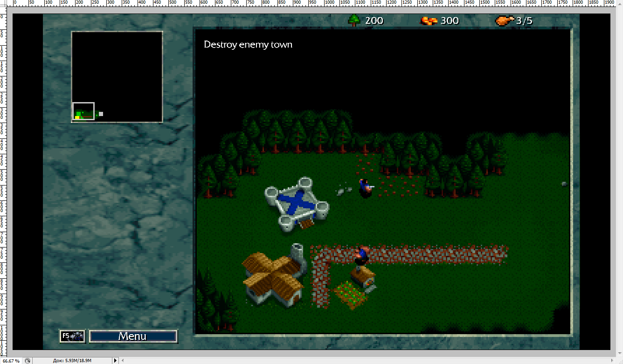Screen dimensions: 623x364
Task: Click the gray square marker on the minimap
Action: [x=101, y=114]
